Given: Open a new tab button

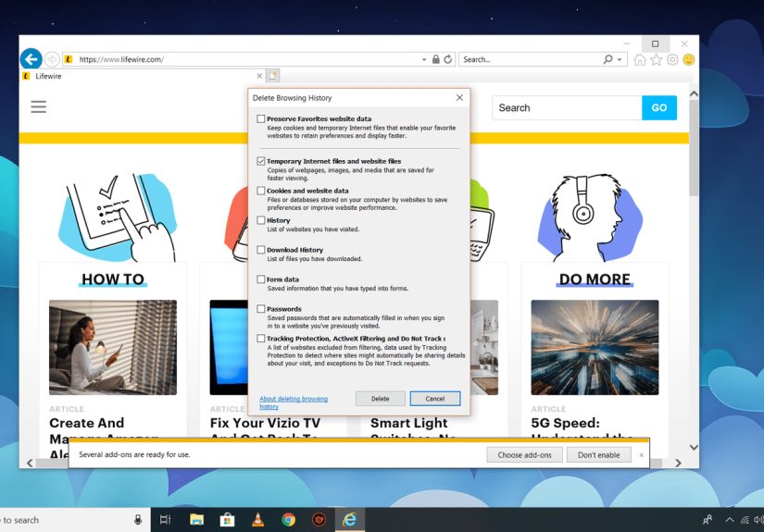Looking at the screenshot, I should pos(273,76).
